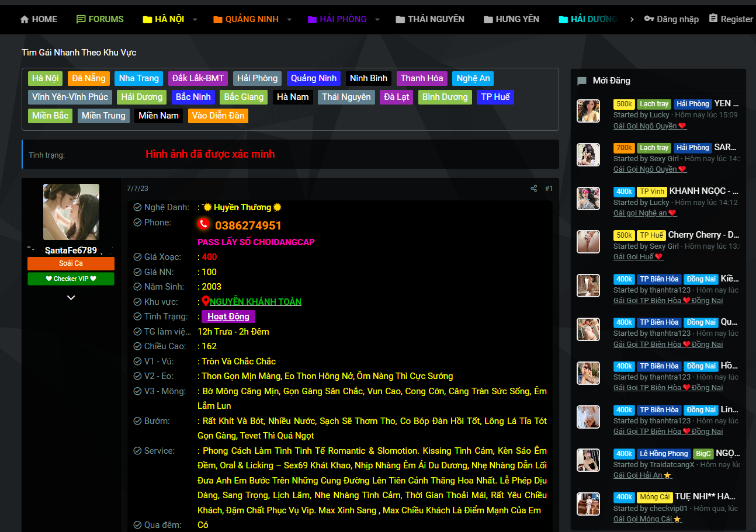Click the red phone icon beside the number
The image size is (756, 532).
point(203,224)
